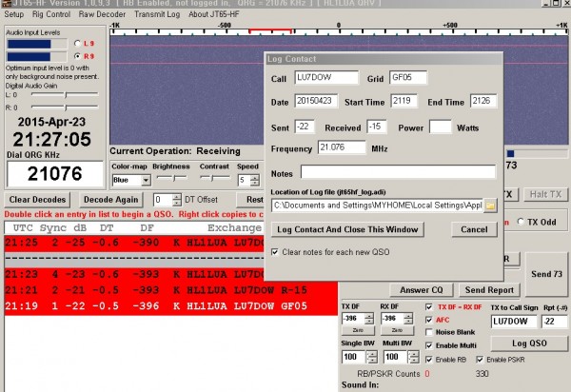
Task: Click the Grid field containing GF05
Action: 408,77
